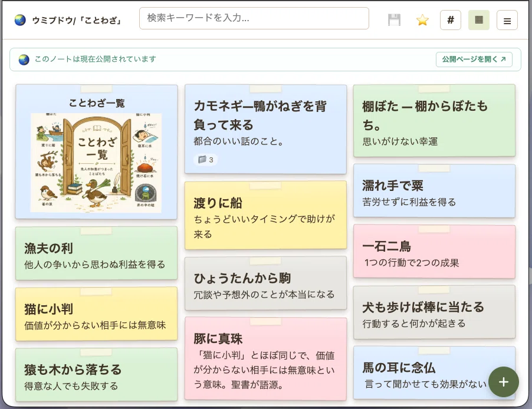Click the ウミブドウ/「ことわざ」 notebook title

(77, 21)
